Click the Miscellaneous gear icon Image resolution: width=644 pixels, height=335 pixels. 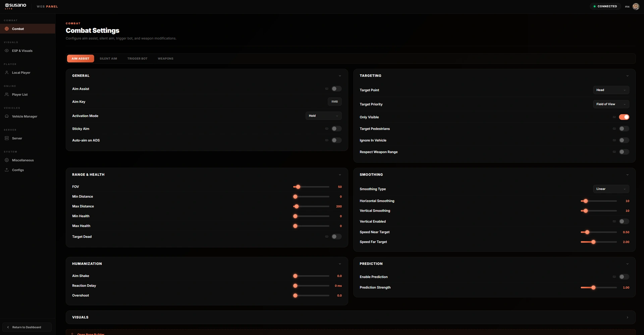tap(7, 160)
